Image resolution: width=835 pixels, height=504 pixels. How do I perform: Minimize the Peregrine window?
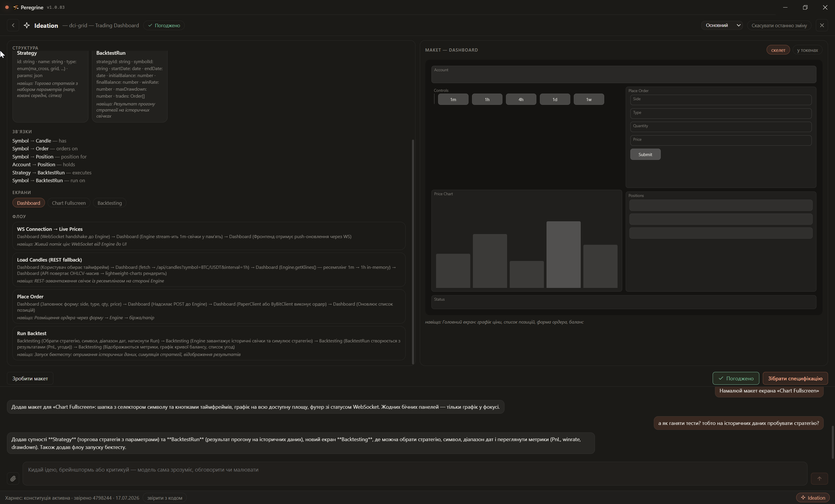[x=785, y=8]
